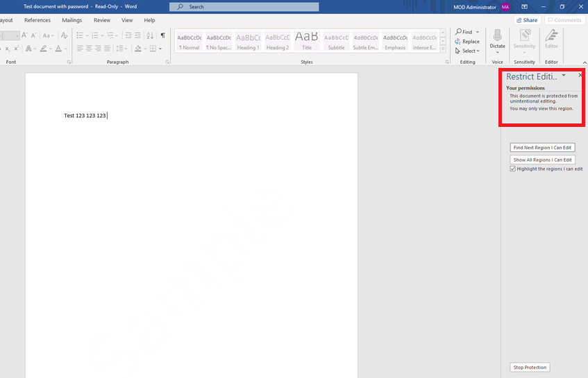Expand the Styles gallery
This screenshot has width=588, height=378.
(x=443, y=49)
